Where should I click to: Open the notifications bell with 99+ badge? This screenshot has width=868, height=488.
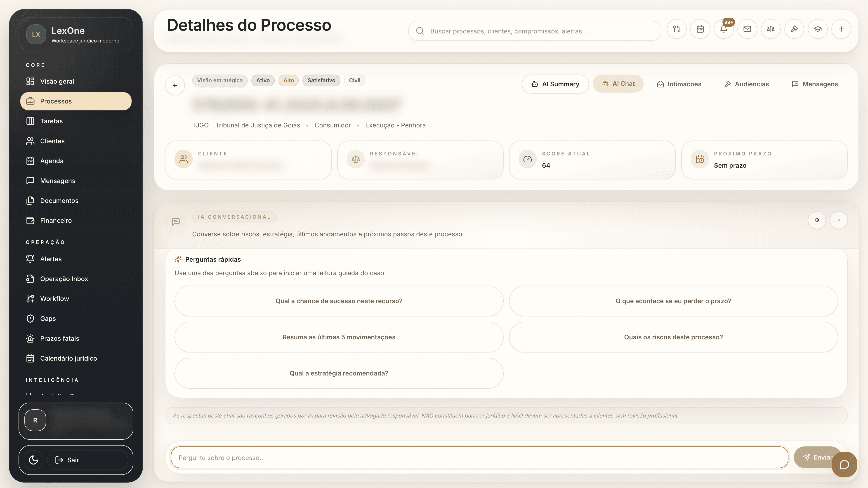tap(724, 29)
